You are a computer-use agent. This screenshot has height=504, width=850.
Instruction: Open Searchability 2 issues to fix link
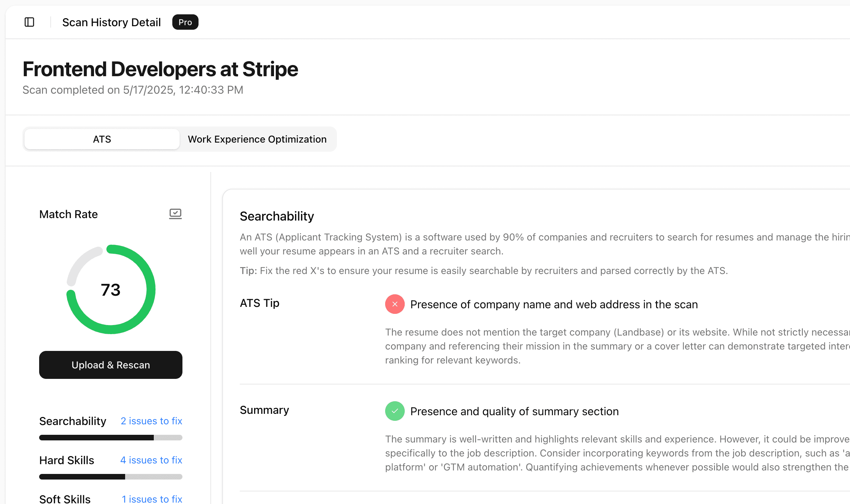[x=151, y=421]
